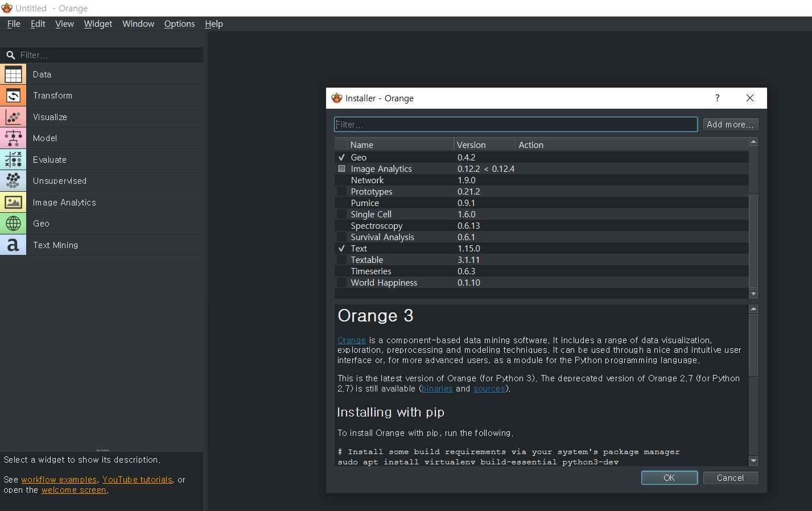Open the Orange link in description
The height and width of the screenshot is (511, 812).
pos(352,340)
